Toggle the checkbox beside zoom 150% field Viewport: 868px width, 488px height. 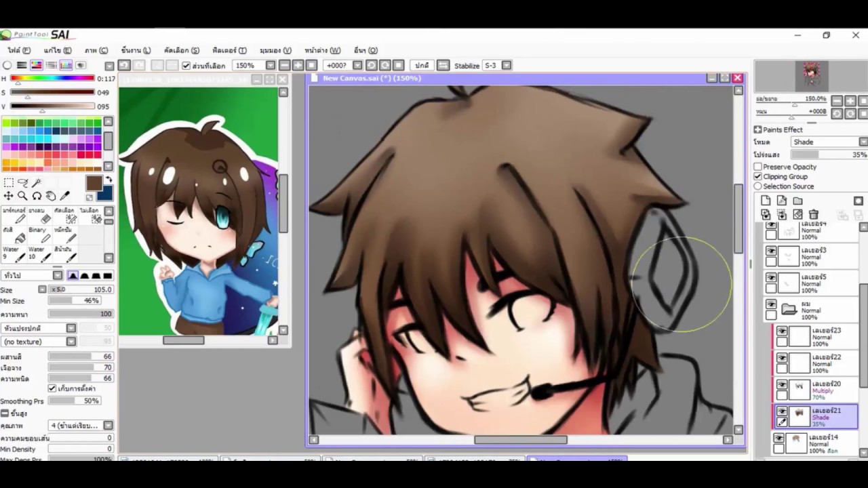click(x=186, y=66)
